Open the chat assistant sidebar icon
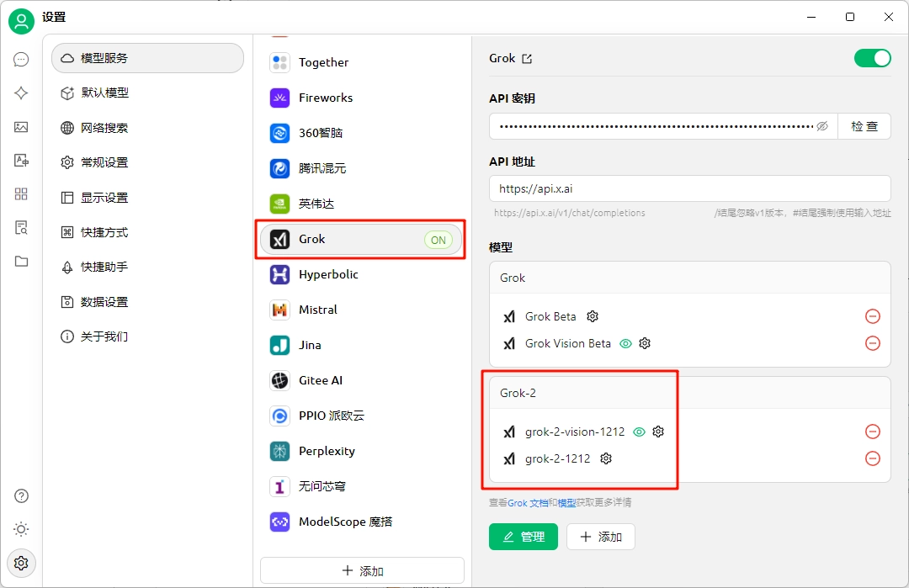The image size is (909, 588). 21,60
